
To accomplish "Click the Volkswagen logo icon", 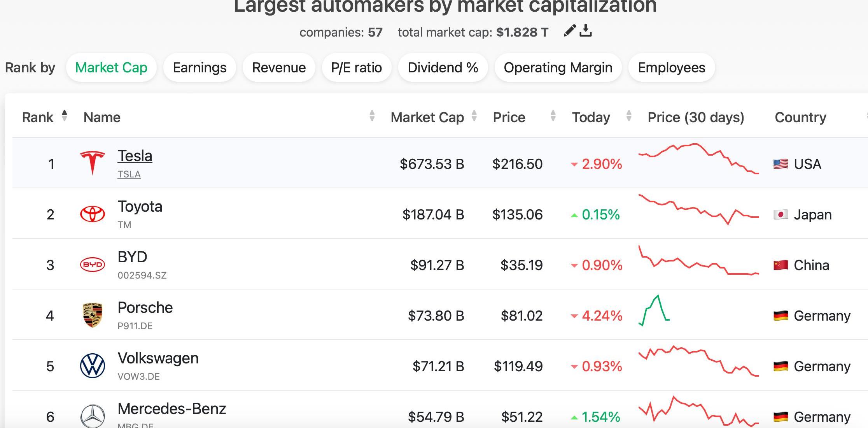I will click(93, 366).
